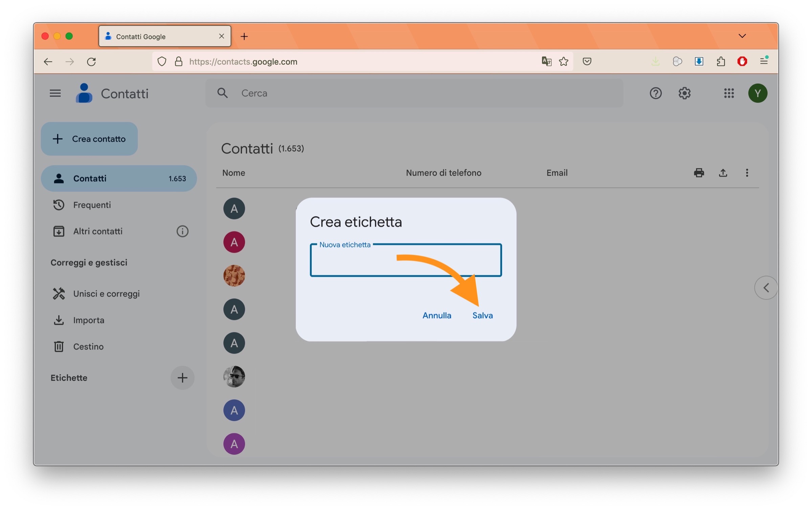812x510 pixels.
Task: Add a new label with Etichette plus icon
Action: (182, 378)
